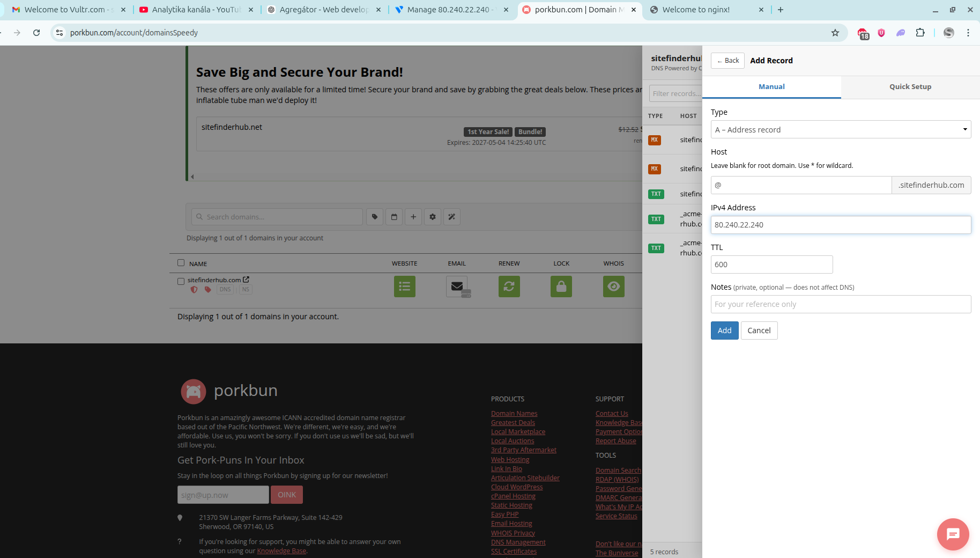Image resolution: width=980 pixels, height=558 pixels.
Task: Open website details list icon for sitefinderhub.com
Action: 405,287
